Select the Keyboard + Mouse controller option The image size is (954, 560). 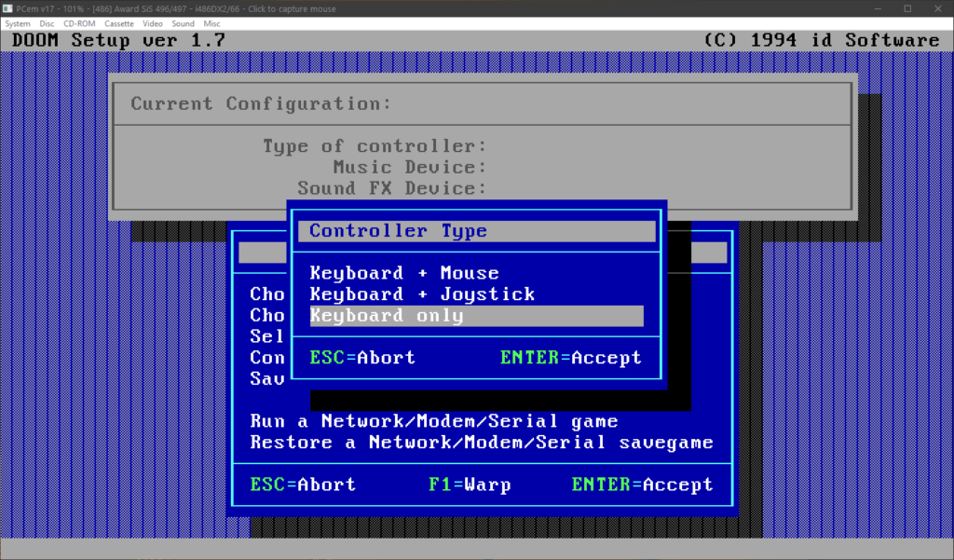pyautogui.click(x=404, y=273)
